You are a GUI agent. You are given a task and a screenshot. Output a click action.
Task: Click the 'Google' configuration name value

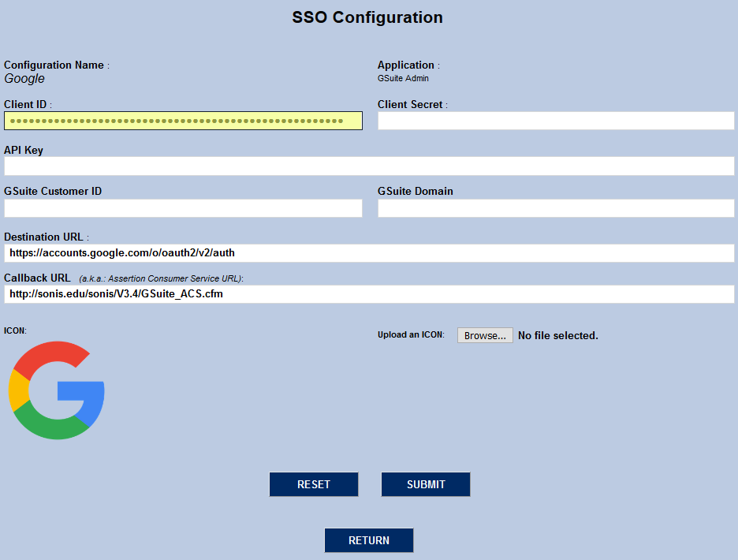[x=24, y=79]
